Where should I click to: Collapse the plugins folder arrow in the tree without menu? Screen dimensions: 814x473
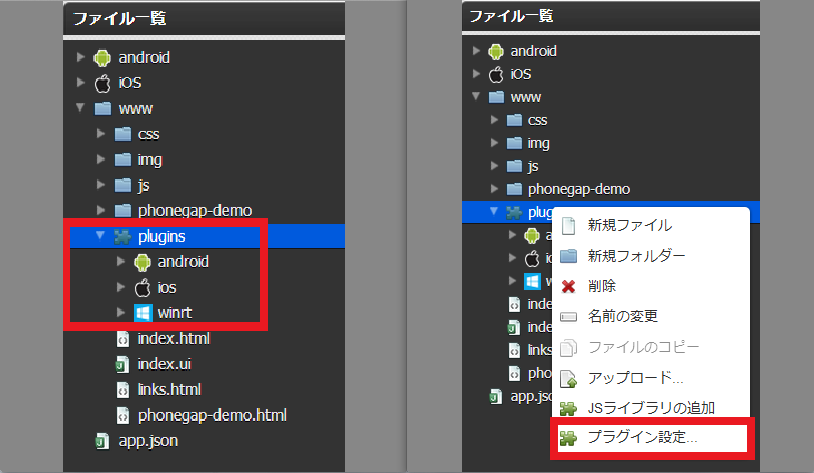[101, 236]
